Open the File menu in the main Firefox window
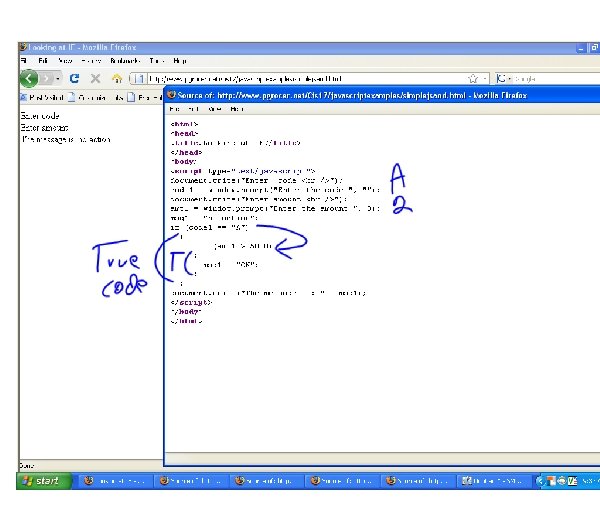 coord(24,61)
